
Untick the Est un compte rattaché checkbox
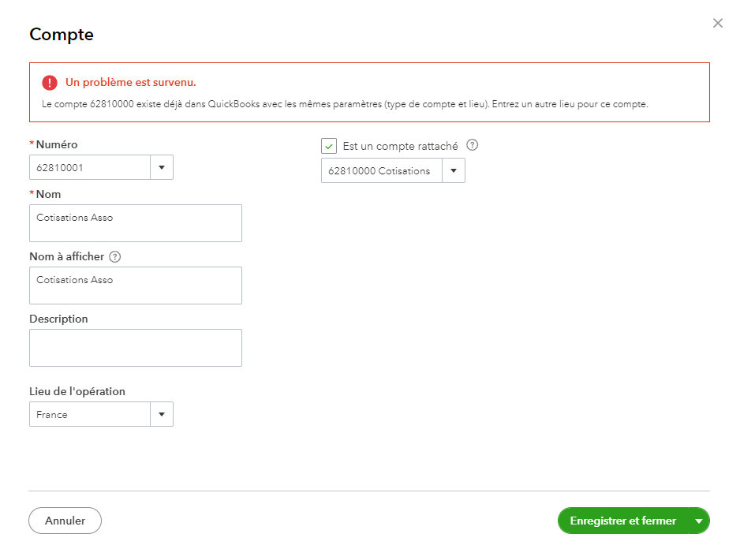point(329,146)
